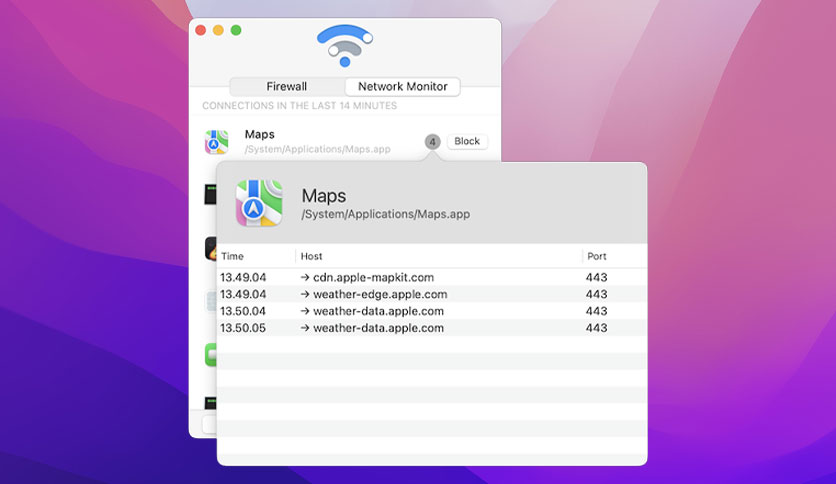Sort by the Host column header
The image size is (836, 484).
point(439,256)
